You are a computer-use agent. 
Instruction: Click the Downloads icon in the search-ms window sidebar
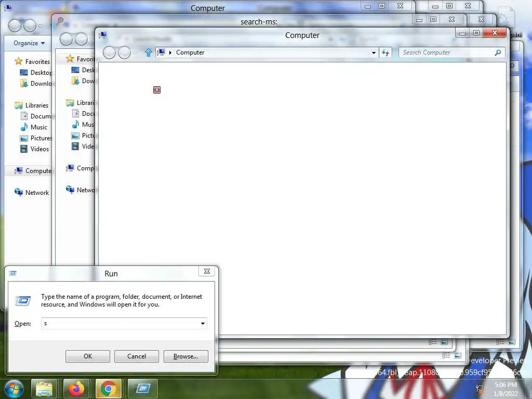click(75, 81)
